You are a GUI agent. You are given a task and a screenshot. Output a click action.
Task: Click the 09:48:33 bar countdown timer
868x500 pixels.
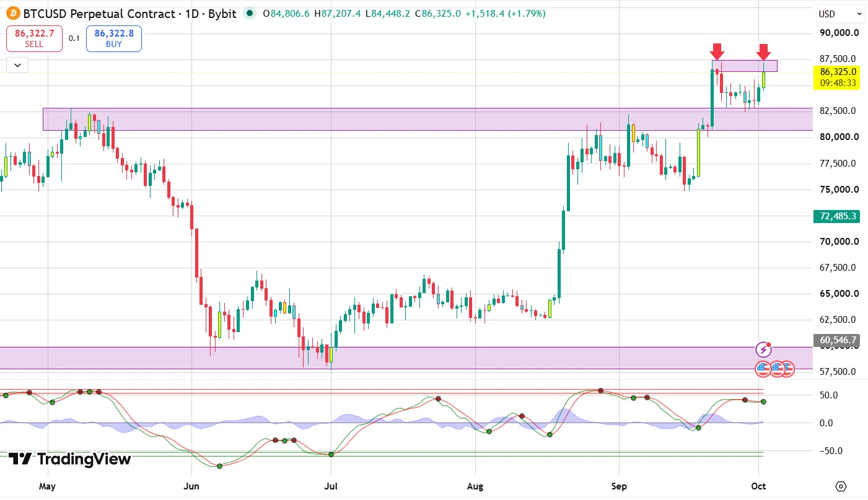coord(838,83)
